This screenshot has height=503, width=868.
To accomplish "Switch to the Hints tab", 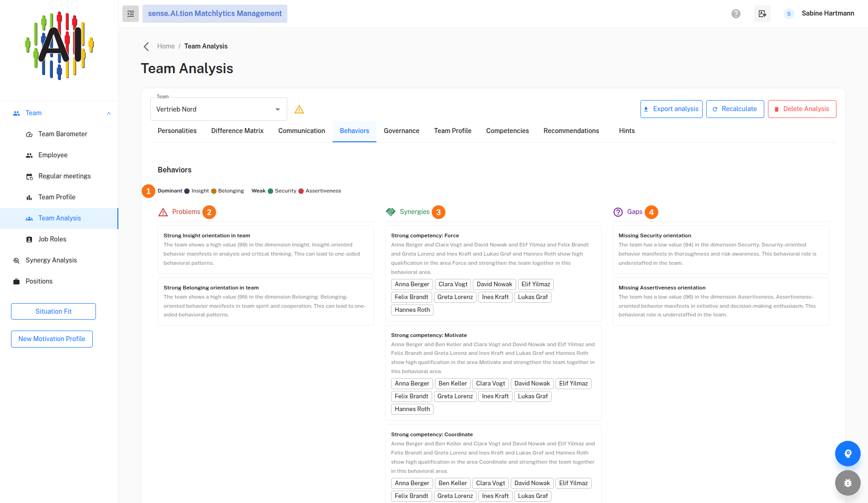I will pyautogui.click(x=627, y=131).
